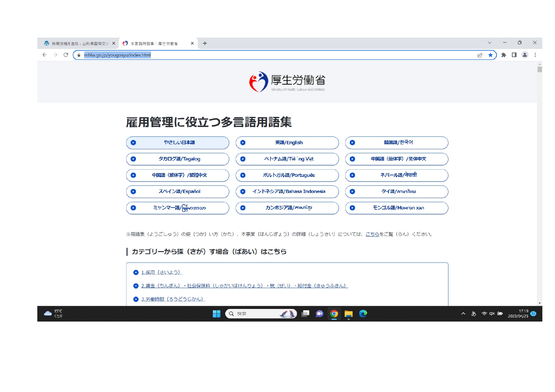Reload the page with the refresh icon

[x=66, y=55]
